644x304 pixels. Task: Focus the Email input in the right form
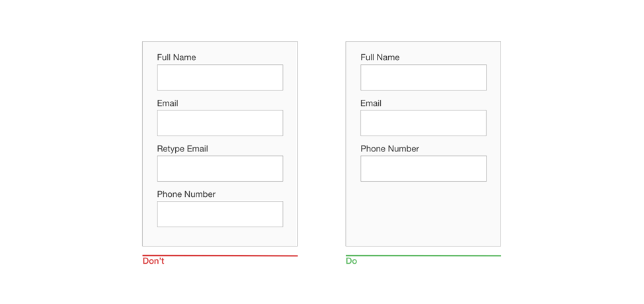point(423,123)
